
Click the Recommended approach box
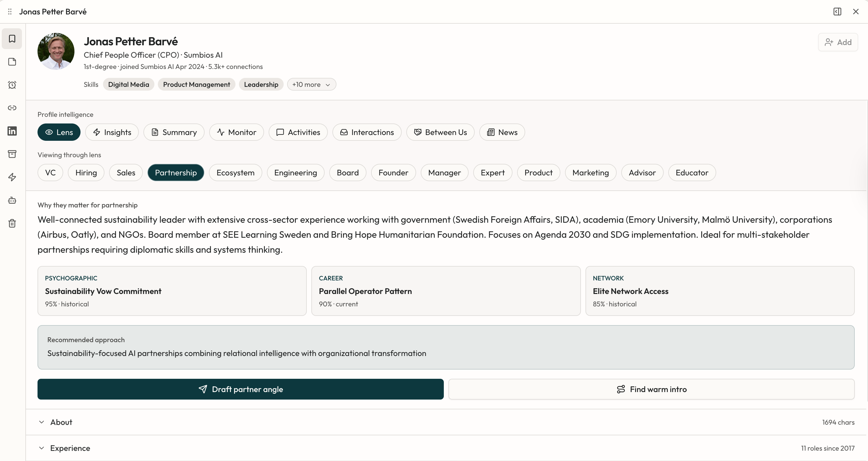click(446, 347)
